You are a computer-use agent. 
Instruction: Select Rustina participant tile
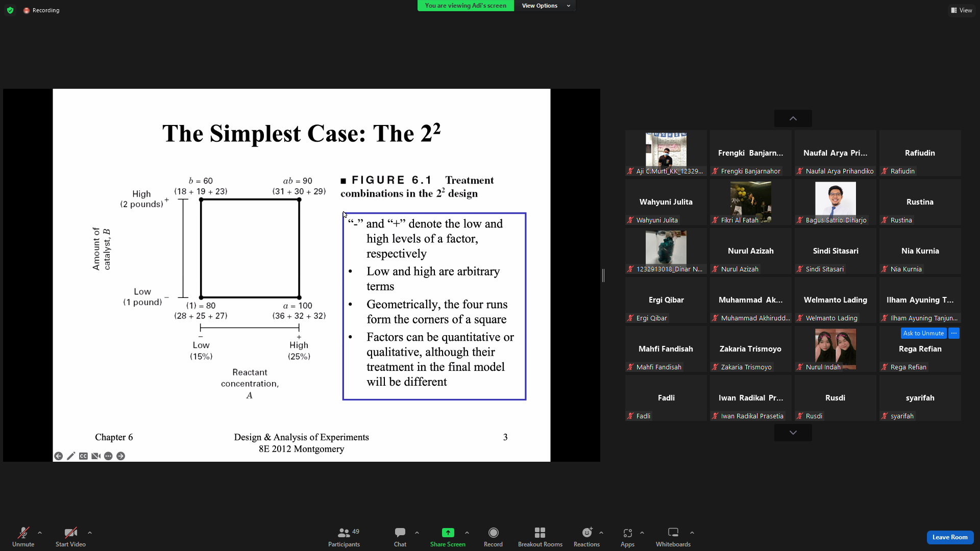920,202
